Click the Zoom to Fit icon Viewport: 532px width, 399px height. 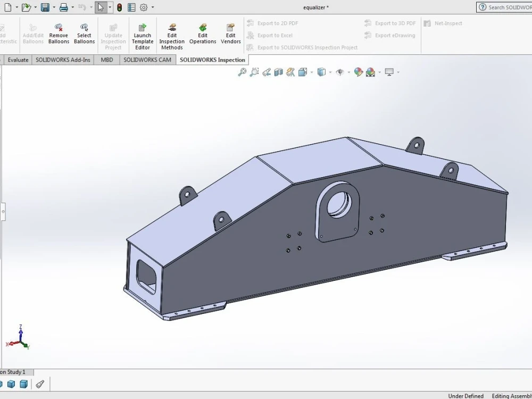(x=242, y=72)
